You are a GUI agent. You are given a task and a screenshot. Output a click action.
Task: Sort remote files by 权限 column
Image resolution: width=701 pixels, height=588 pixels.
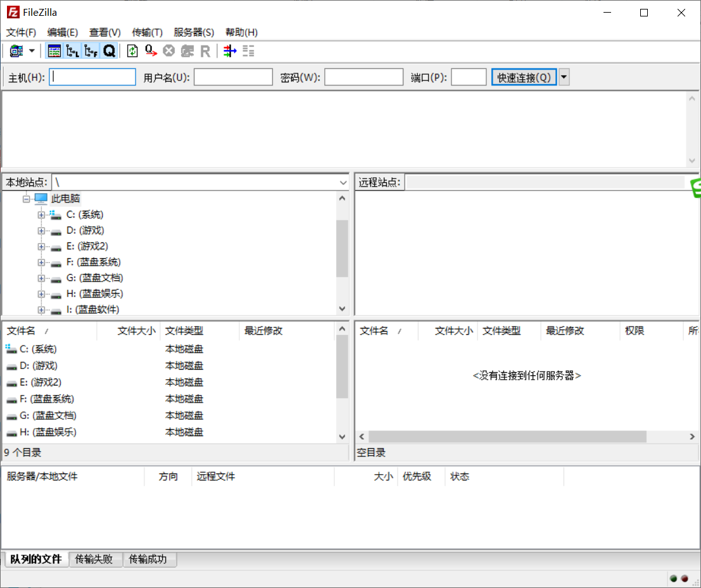[652, 330]
